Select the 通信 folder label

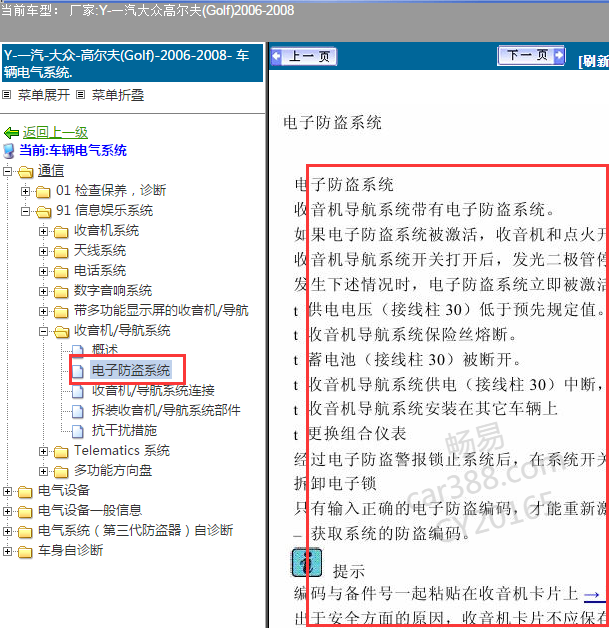point(51,171)
